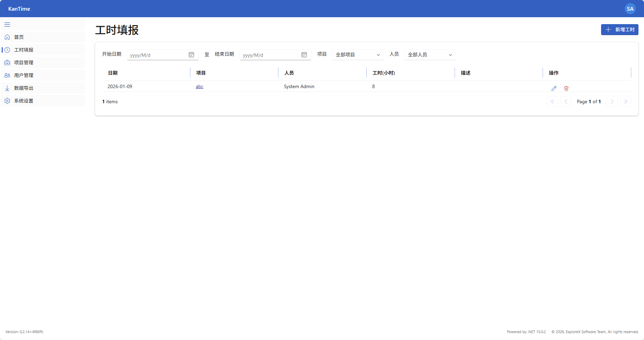This screenshot has height=340, width=644.
Task: Click the 新增工时 button
Action: pyautogui.click(x=619, y=30)
